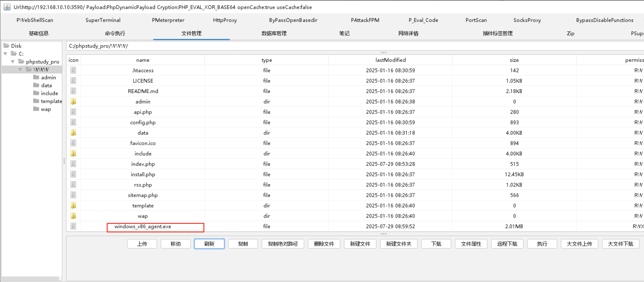This screenshot has width=644, height=282.
Task: Click the type column header
Action: [266, 60]
